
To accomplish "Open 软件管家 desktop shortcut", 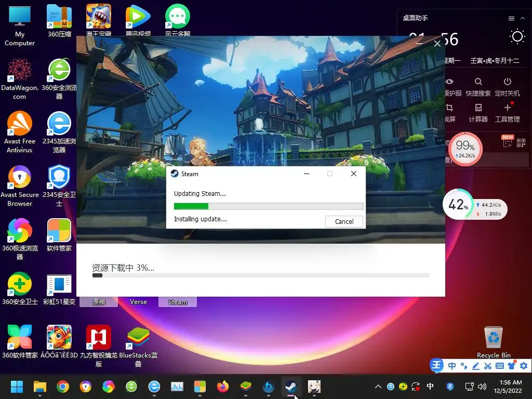I will (x=59, y=235).
